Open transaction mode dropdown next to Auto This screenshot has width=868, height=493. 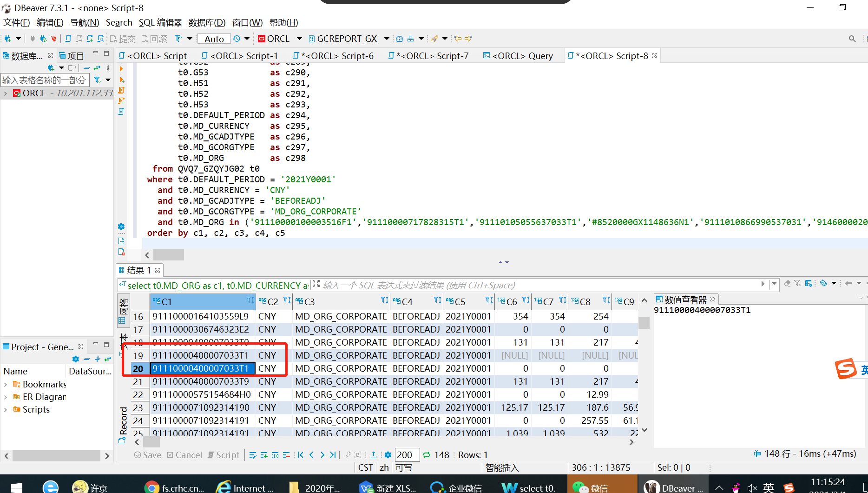pos(247,39)
